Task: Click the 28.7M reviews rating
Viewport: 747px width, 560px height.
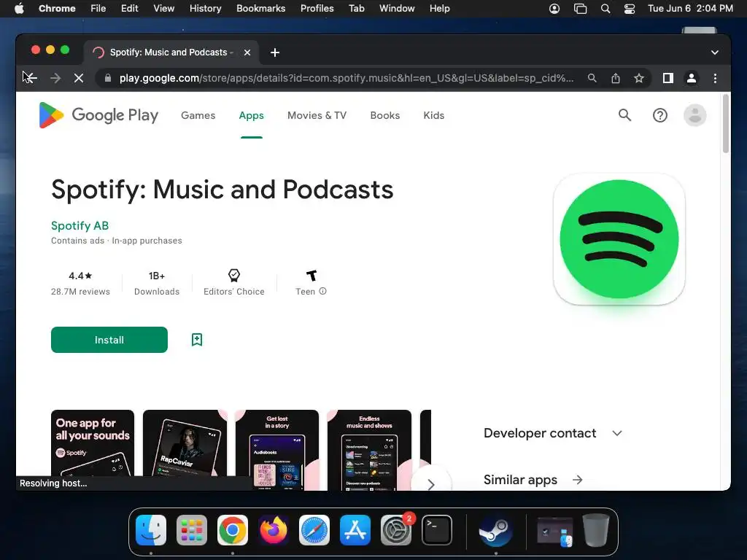Action: tap(80, 284)
